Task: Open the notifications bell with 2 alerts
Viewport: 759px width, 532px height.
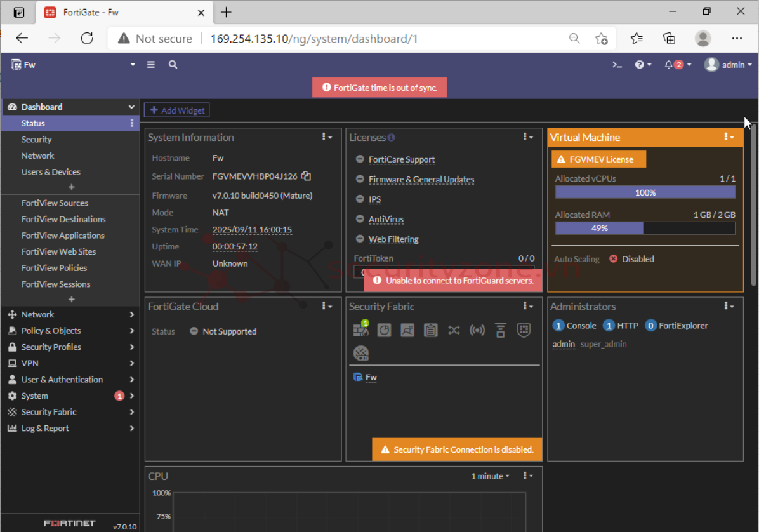Action: pos(677,65)
